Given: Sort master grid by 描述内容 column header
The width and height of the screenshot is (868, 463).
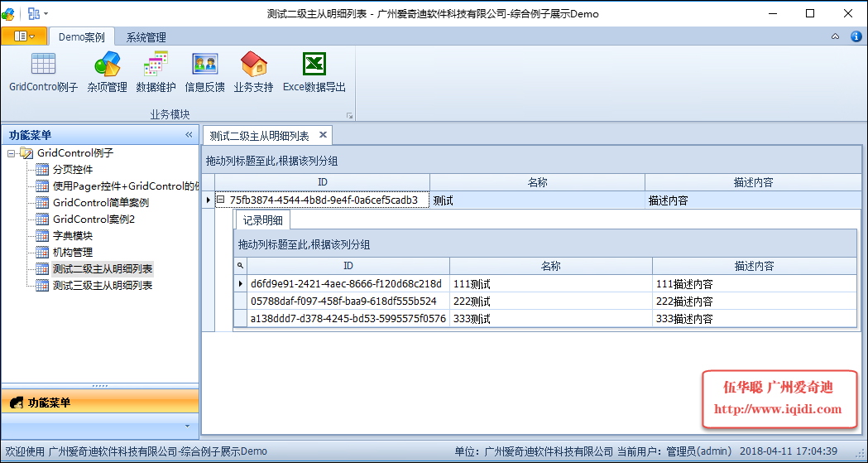Looking at the screenshot, I should click(754, 182).
